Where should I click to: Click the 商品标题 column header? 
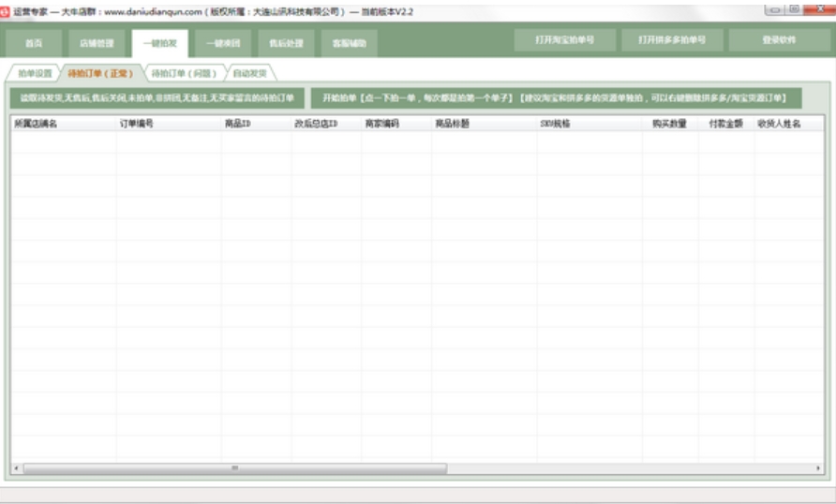(452, 123)
